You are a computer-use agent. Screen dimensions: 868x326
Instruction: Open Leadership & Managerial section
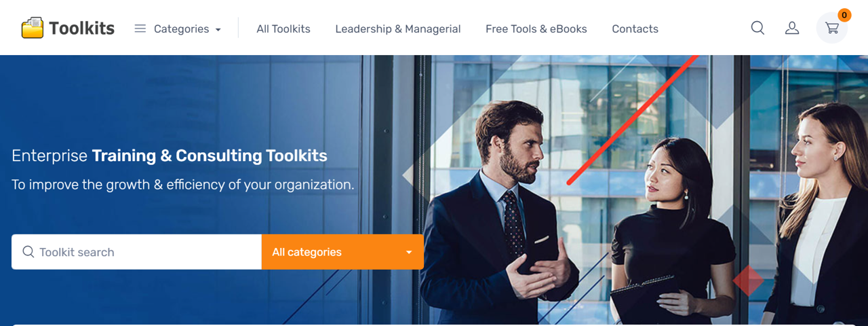coord(398,29)
